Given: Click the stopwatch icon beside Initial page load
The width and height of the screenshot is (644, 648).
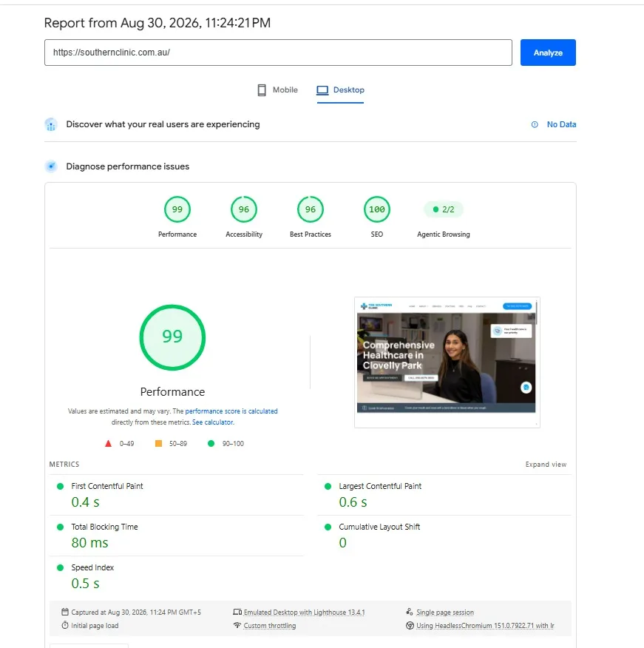Looking at the screenshot, I should pos(65,625).
